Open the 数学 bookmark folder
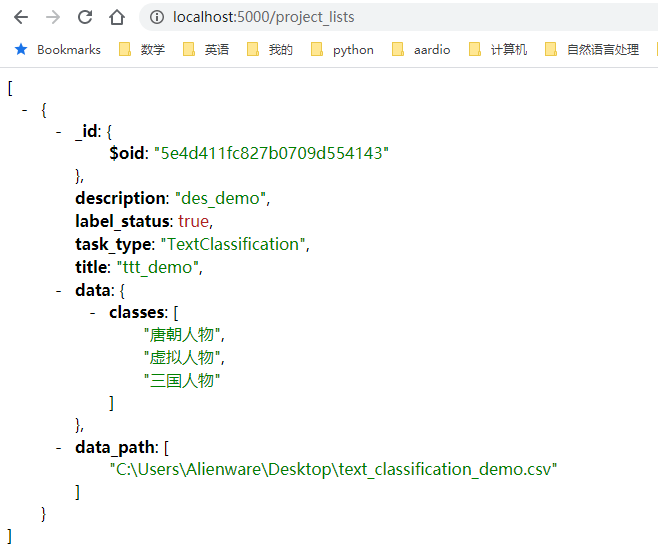Image resolution: width=658 pixels, height=550 pixels. 141,49
